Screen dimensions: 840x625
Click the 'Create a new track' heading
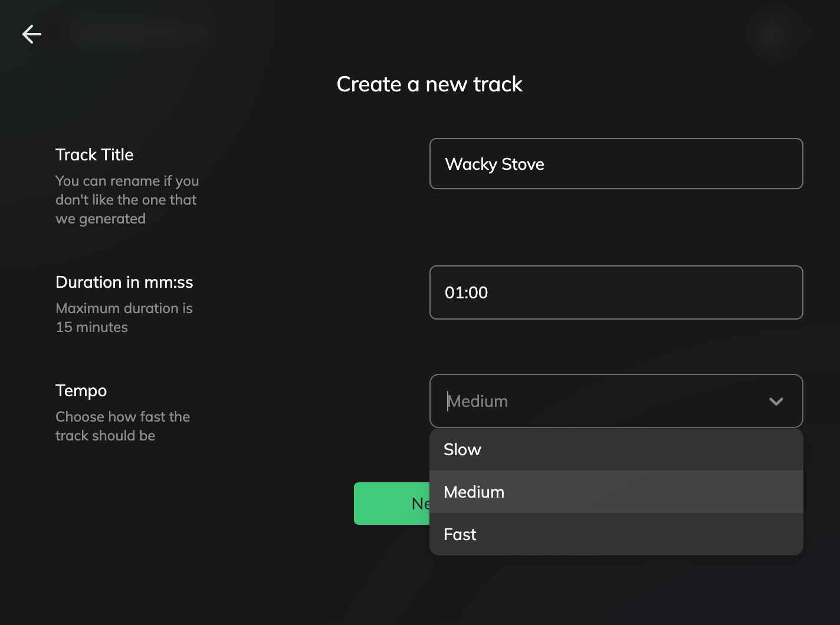[429, 84]
